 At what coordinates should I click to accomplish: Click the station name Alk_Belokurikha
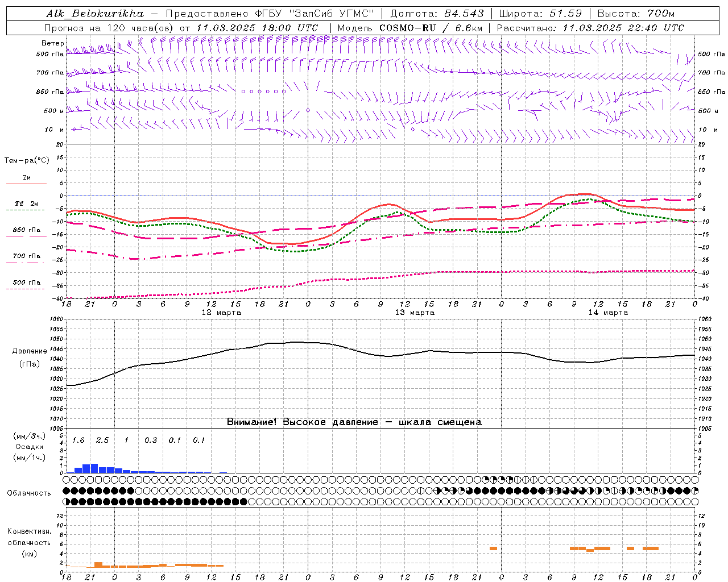click(95, 14)
